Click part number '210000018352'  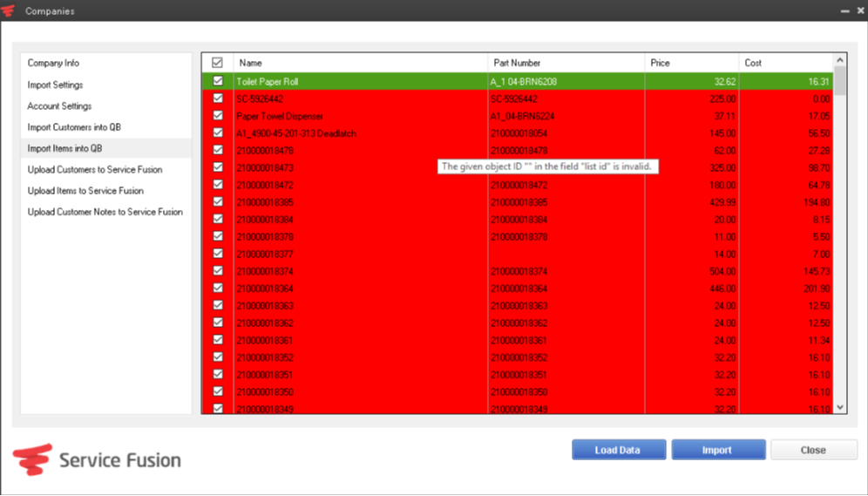tap(566, 357)
